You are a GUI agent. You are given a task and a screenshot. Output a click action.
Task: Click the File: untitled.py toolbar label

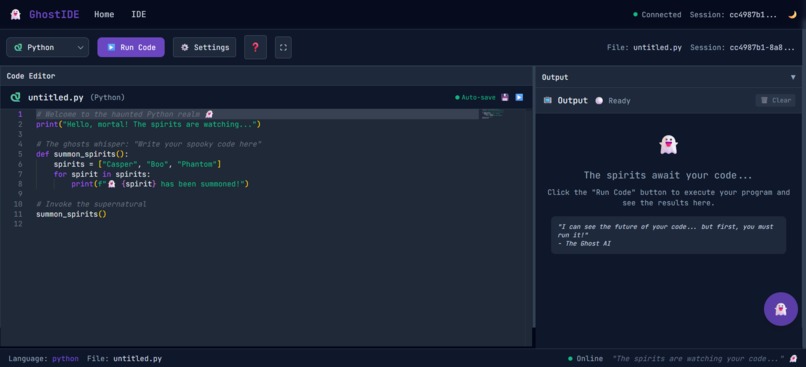pyautogui.click(x=644, y=47)
